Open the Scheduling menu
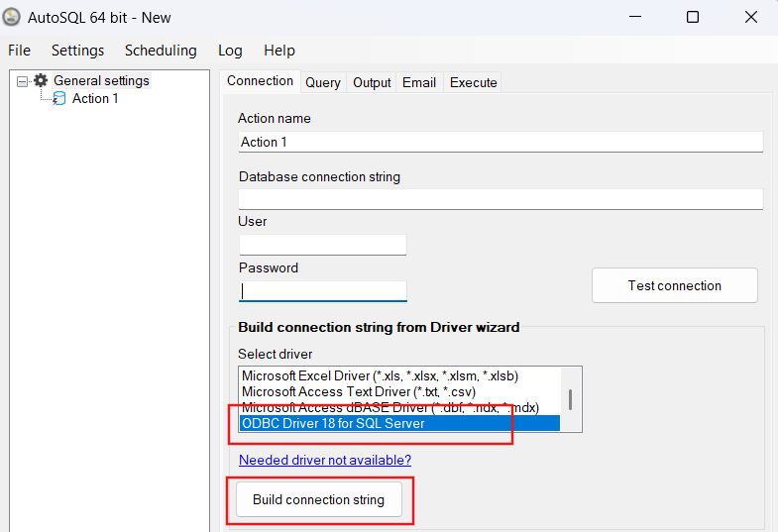This screenshot has width=778, height=532. pyautogui.click(x=161, y=51)
